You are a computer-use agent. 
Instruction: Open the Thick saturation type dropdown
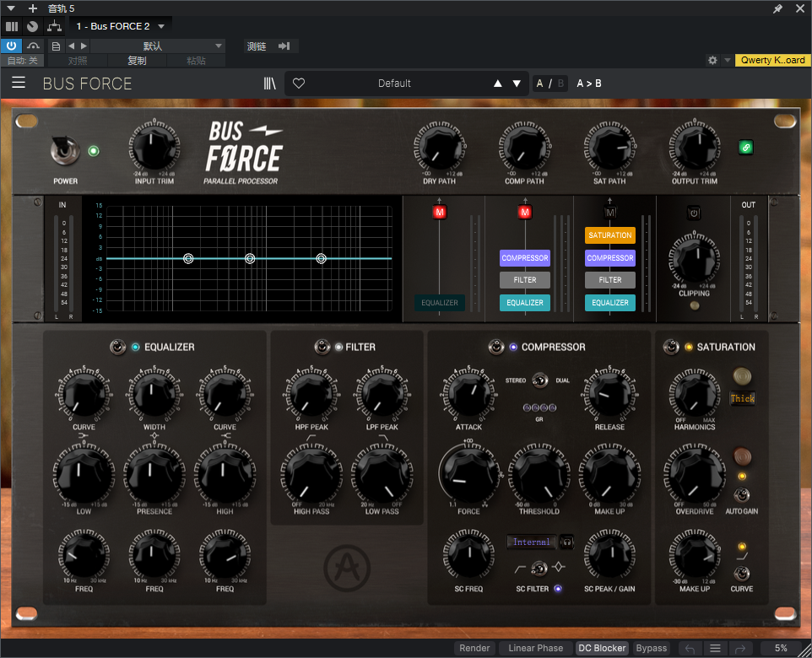742,398
